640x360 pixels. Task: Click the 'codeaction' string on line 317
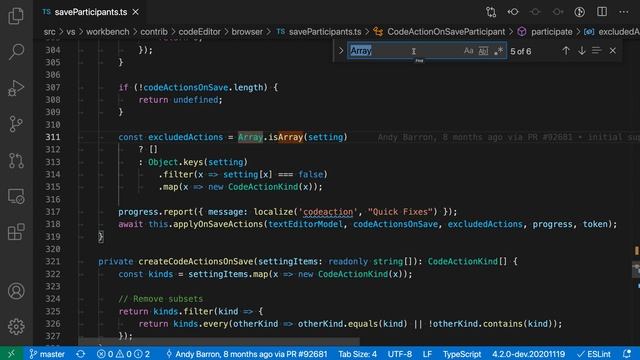click(328, 212)
